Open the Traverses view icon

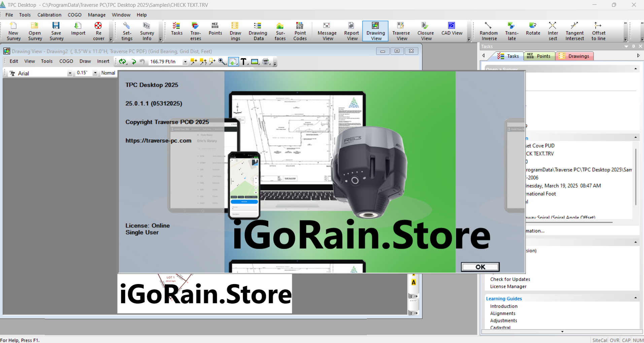coord(195,31)
